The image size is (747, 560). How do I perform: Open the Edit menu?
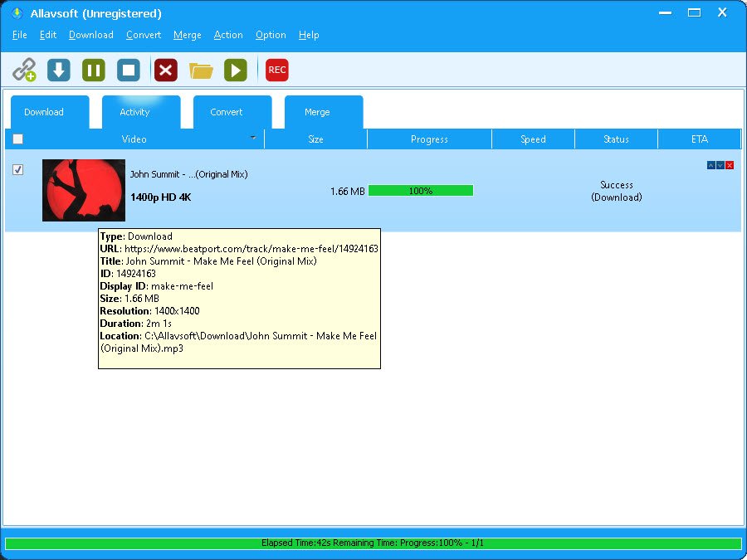pos(48,35)
